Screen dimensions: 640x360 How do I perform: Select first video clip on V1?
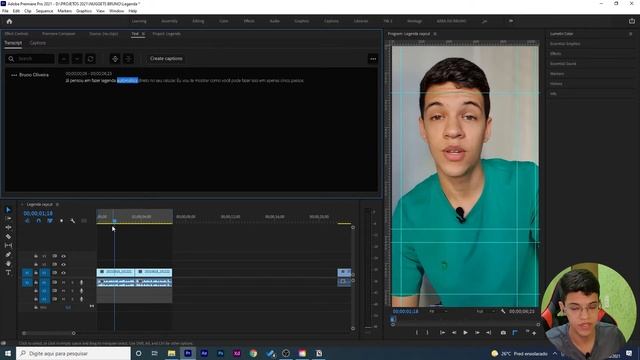(116, 272)
